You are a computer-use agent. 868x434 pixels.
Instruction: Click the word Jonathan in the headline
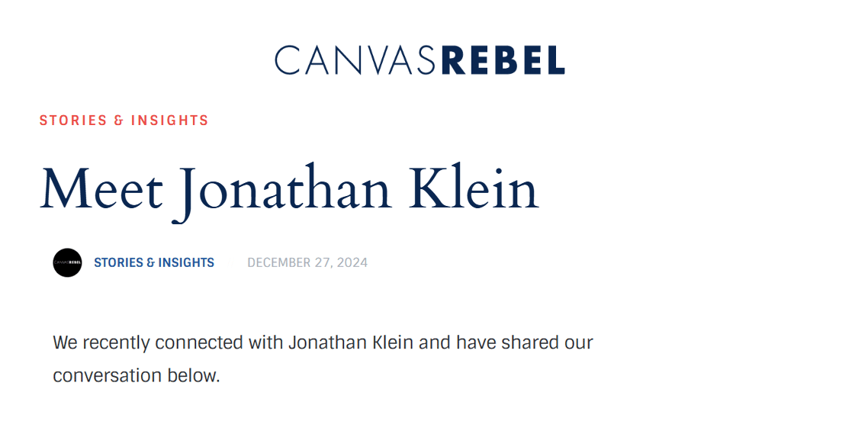(x=286, y=188)
